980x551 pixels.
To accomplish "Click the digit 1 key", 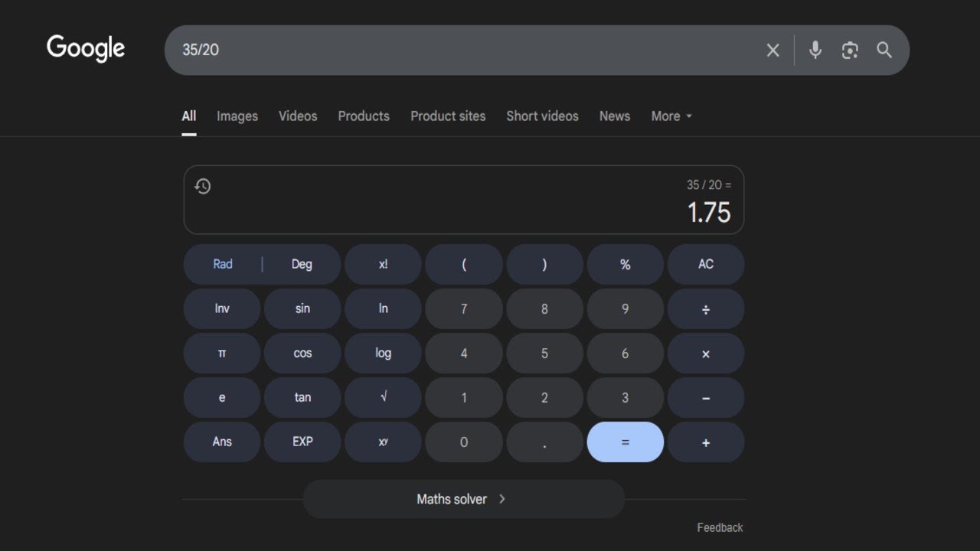I will (x=464, y=397).
